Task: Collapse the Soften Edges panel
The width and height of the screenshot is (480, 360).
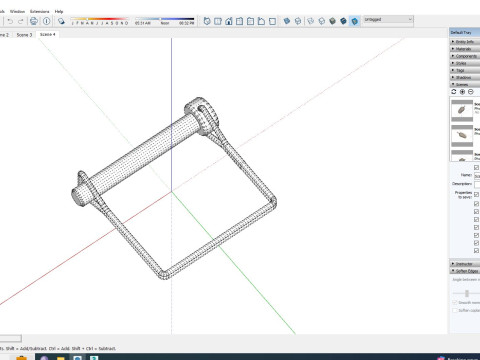Action: tap(465, 271)
